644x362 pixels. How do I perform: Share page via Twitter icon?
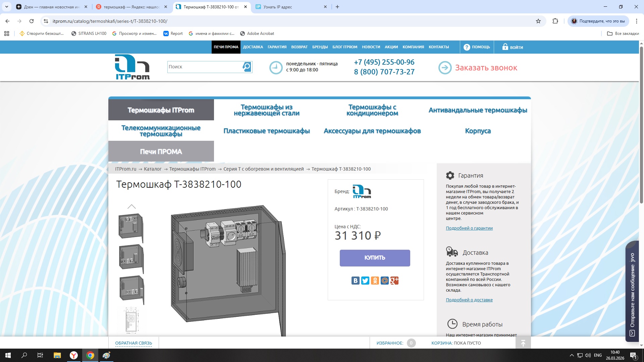click(x=365, y=281)
